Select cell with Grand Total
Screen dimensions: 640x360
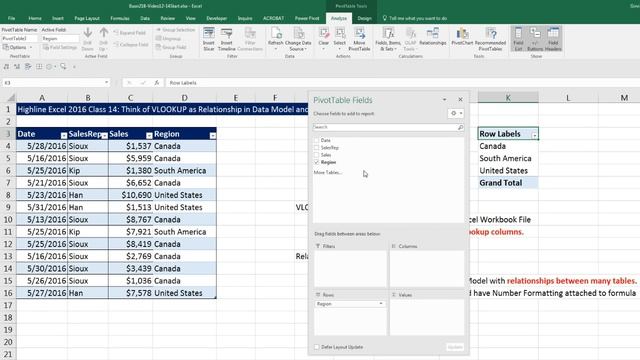tap(508, 183)
